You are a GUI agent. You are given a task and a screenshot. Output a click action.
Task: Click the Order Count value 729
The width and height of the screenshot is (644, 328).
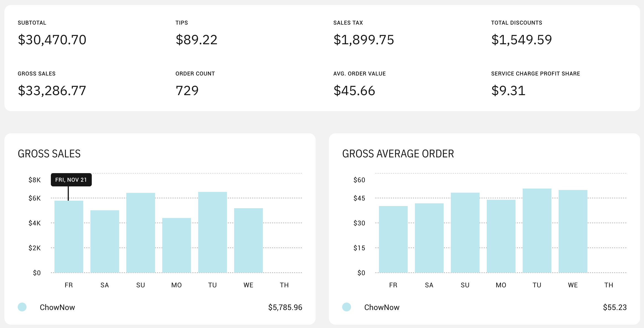point(187,91)
